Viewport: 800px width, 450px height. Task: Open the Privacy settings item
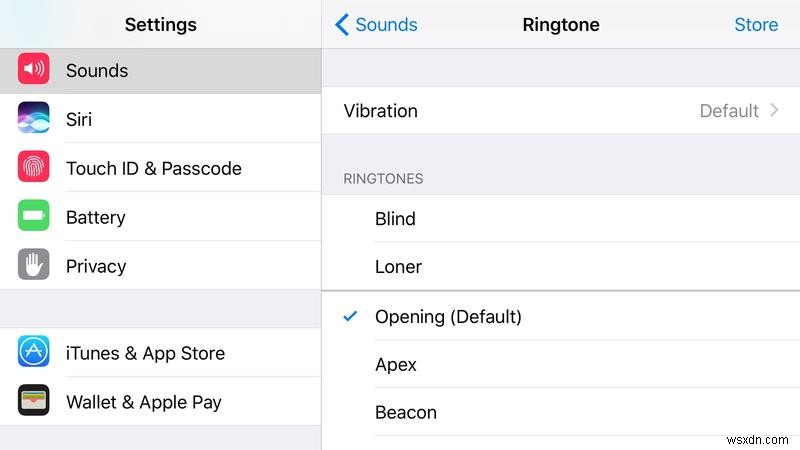point(96,266)
